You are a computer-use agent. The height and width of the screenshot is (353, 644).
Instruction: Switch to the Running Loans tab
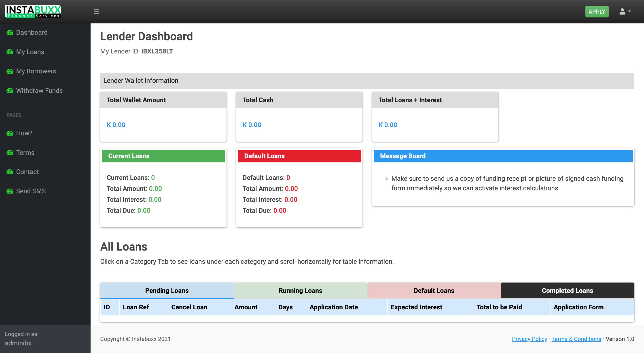coord(300,290)
